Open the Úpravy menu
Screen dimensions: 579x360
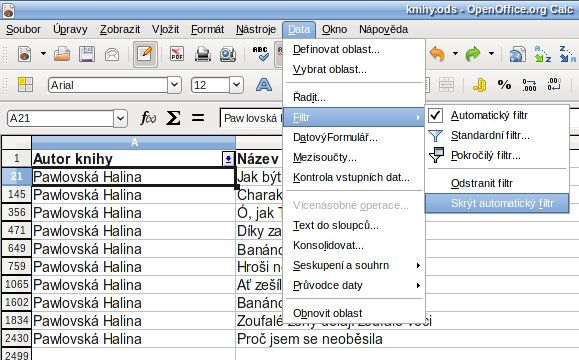pos(70,30)
